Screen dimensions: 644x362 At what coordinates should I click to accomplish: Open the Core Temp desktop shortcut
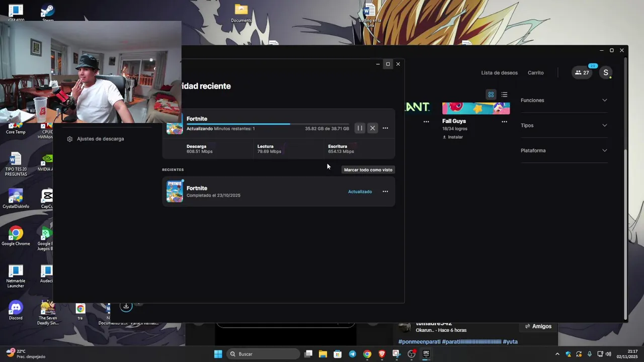[16, 128]
